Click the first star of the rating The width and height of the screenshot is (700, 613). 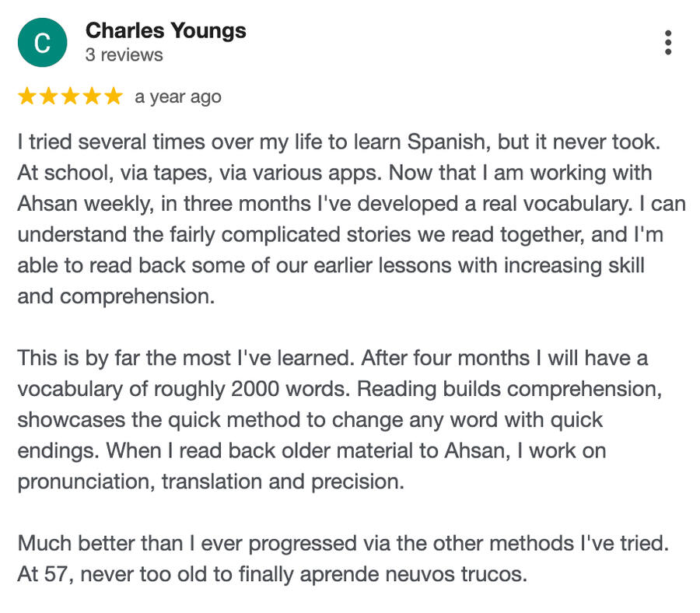[26, 96]
